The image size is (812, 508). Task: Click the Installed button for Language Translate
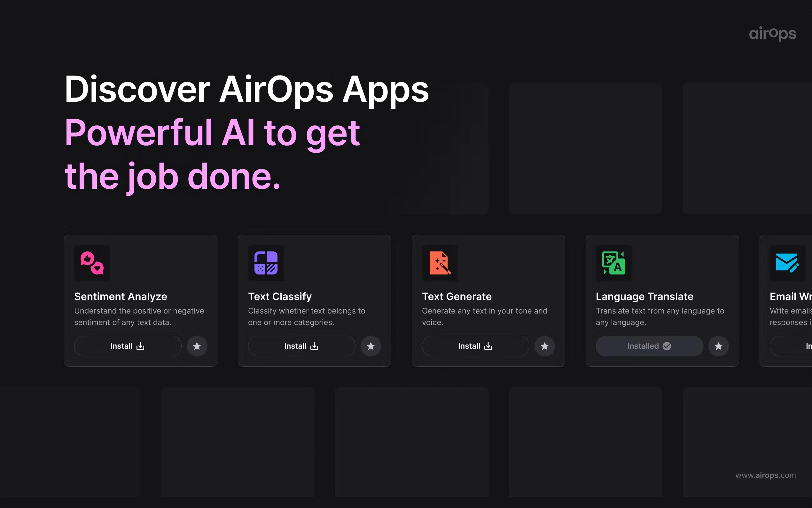pyautogui.click(x=649, y=346)
